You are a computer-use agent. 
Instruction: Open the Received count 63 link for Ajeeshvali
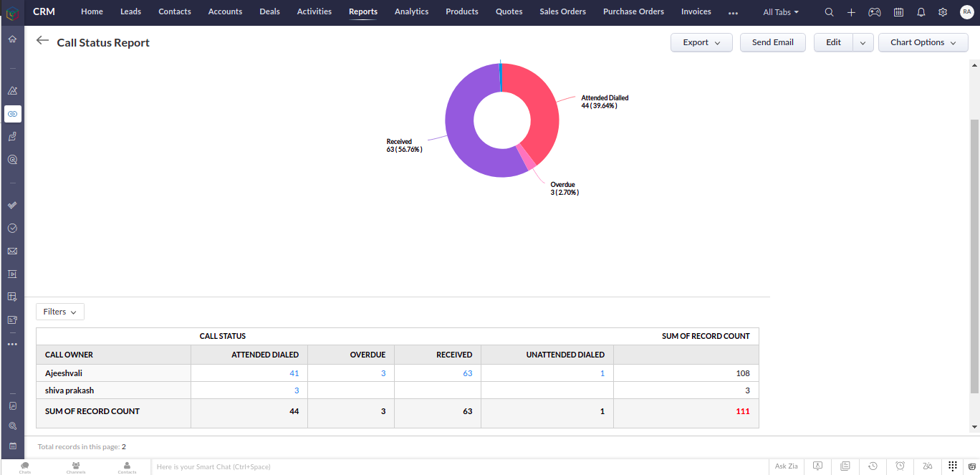coord(467,373)
